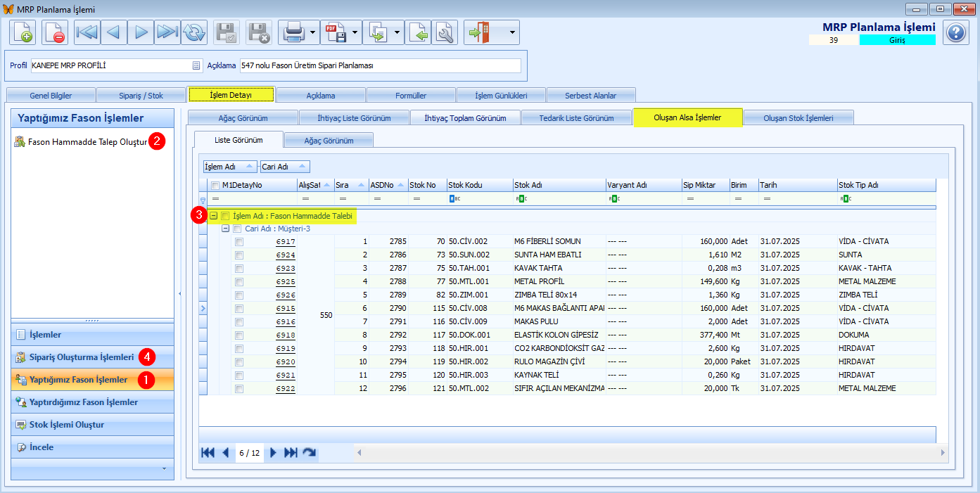Select the Oluşan Stok İşlemleri tab
The width and height of the screenshot is (980, 493).
pyautogui.click(x=798, y=117)
